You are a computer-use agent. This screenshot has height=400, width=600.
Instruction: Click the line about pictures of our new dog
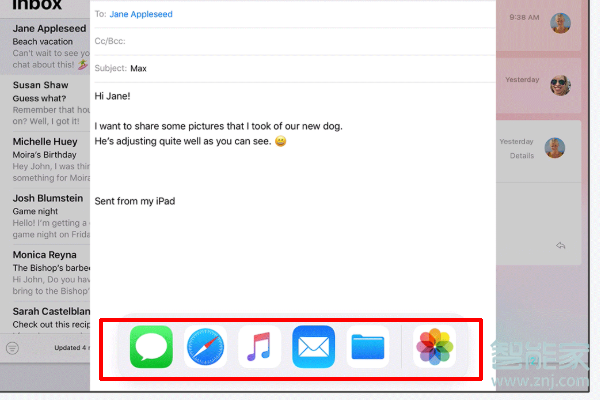(x=218, y=126)
